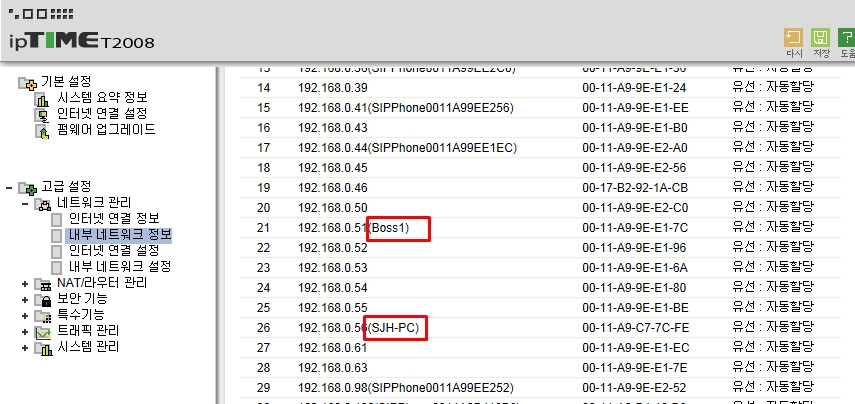The width and height of the screenshot is (855, 404).
Task: Open the help question-mark icon
Action: 846,38
